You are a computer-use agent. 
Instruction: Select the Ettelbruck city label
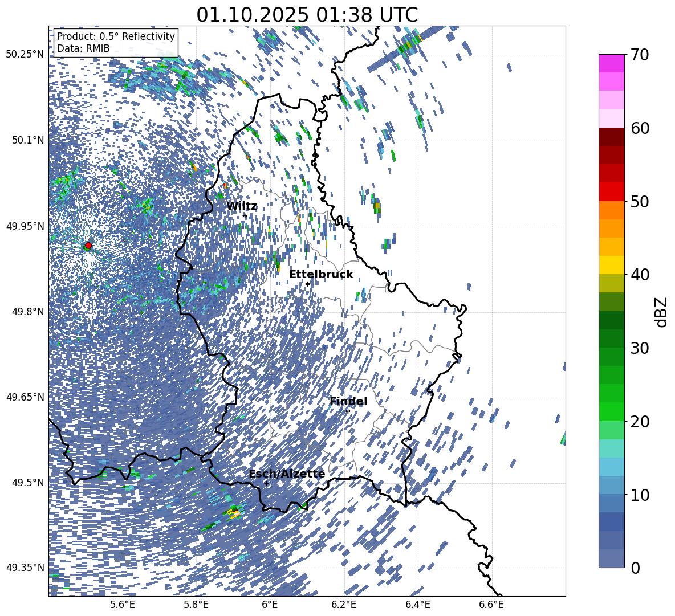pyautogui.click(x=321, y=275)
